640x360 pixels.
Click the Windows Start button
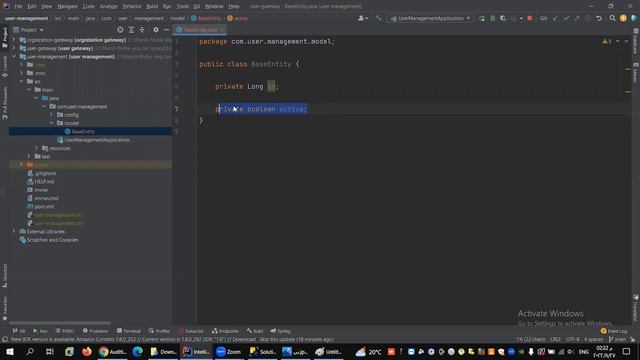pyautogui.click(x=10, y=351)
